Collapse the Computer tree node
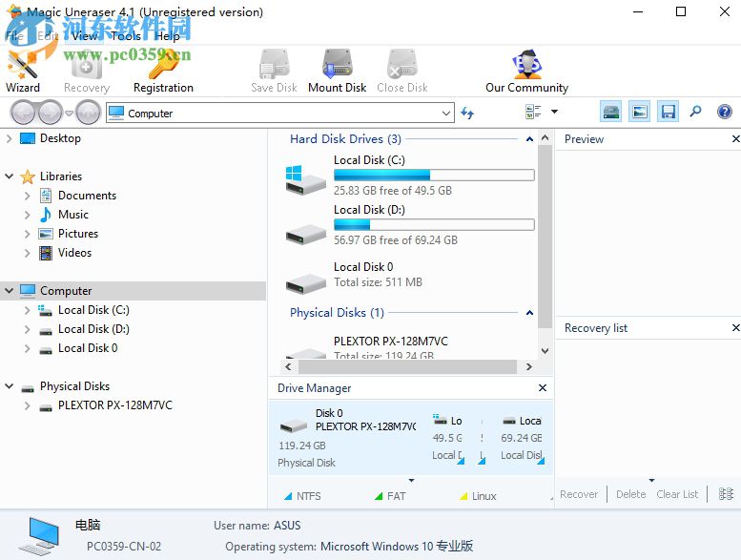Viewport: 741px width, 560px height. (9, 291)
